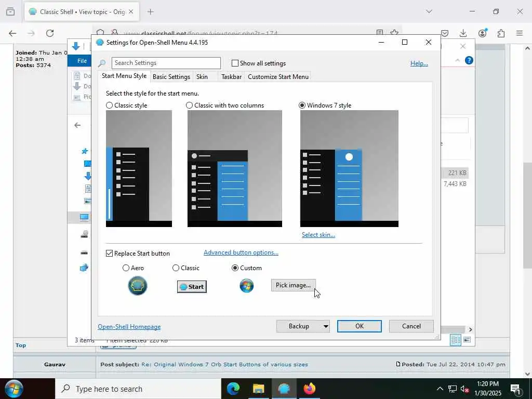The width and height of the screenshot is (532, 399).
Task: Click the two columns preview thumbnail
Action: [x=235, y=169]
